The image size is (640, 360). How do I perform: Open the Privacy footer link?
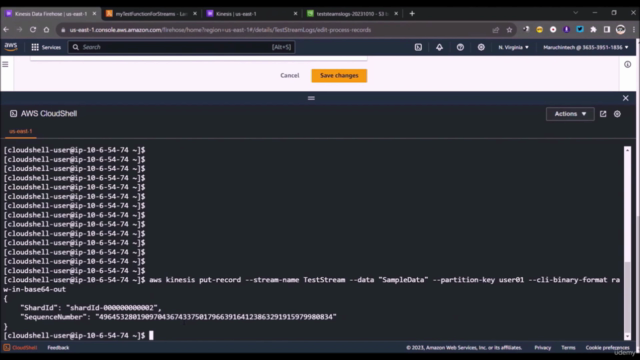tap(542, 348)
